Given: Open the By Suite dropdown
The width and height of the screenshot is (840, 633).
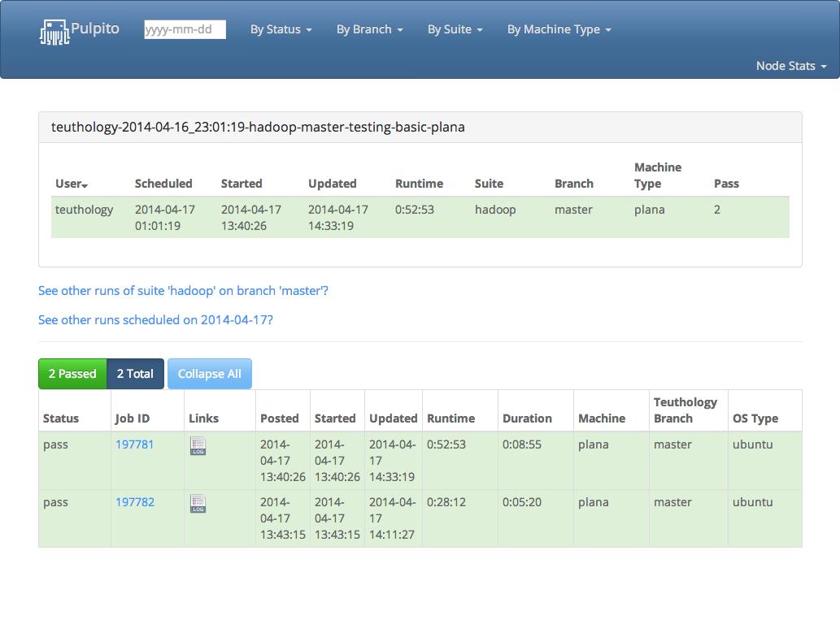Looking at the screenshot, I should 455,29.
